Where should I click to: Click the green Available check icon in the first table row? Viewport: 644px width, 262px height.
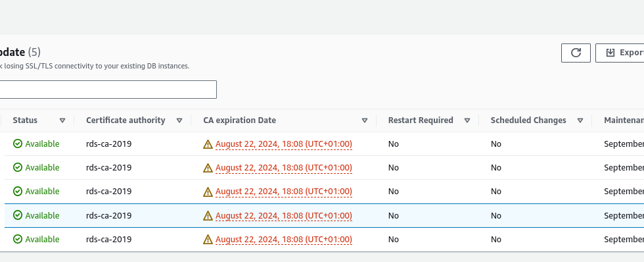coord(18,144)
